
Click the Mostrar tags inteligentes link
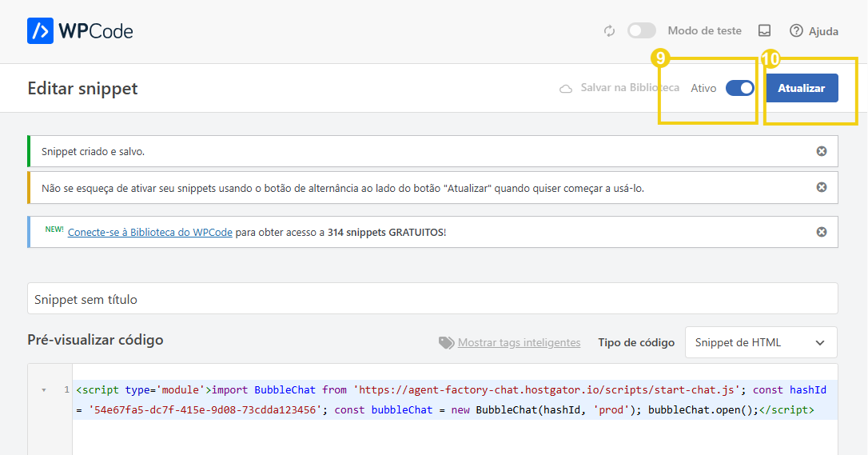coord(519,342)
